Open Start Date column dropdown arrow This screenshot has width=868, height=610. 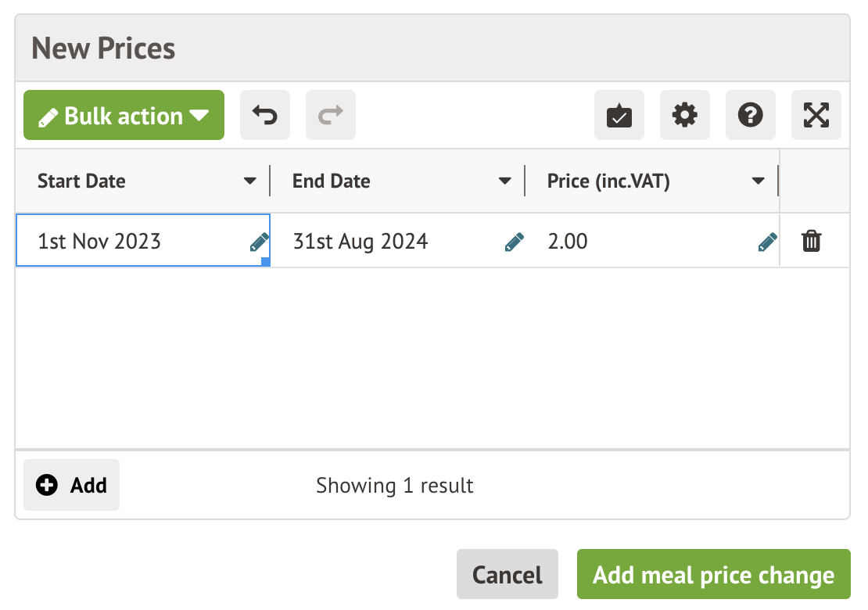(250, 181)
